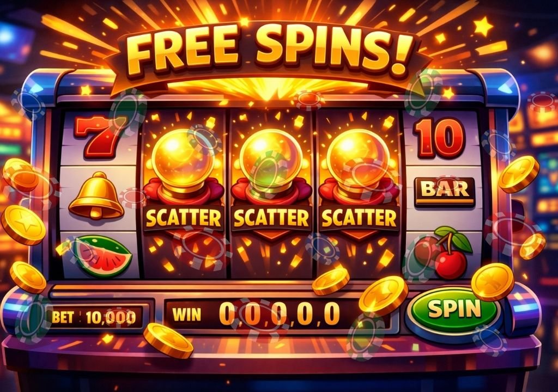
Task: Click the yellow star at top right
Action: click(x=483, y=27)
